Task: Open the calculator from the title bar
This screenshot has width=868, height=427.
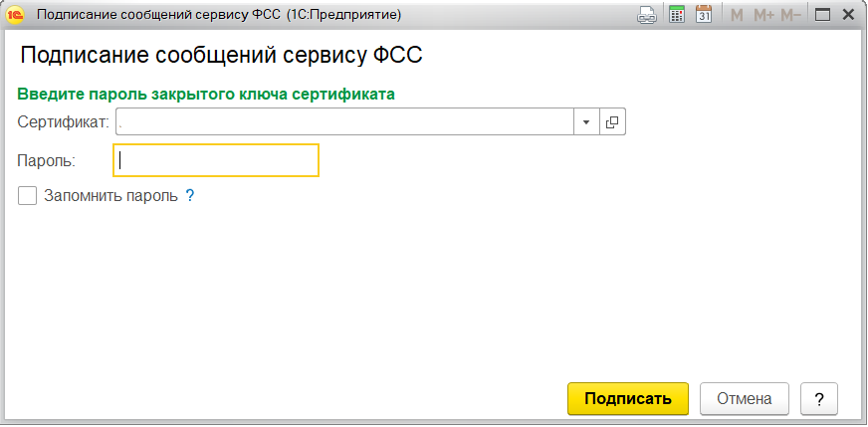Action: coord(677,15)
